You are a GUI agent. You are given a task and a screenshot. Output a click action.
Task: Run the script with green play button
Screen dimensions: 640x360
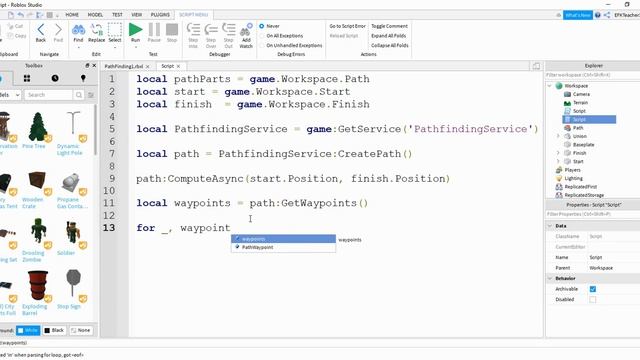tap(136, 29)
